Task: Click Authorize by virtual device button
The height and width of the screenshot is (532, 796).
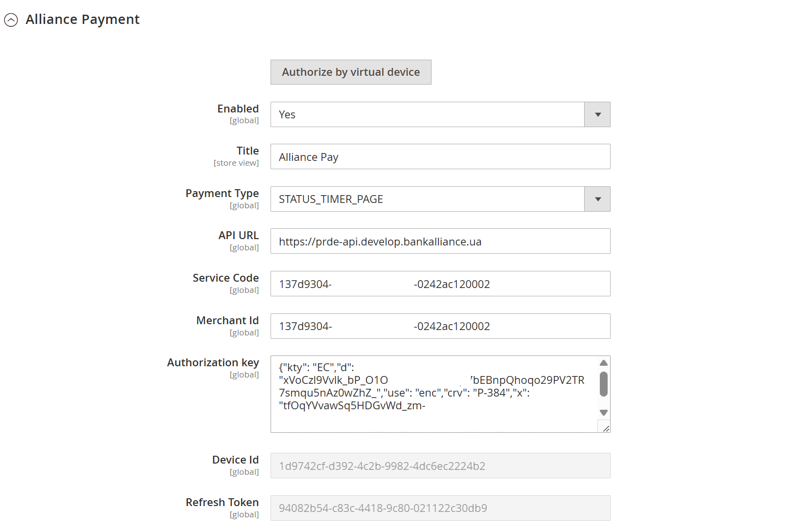Action: [351, 72]
